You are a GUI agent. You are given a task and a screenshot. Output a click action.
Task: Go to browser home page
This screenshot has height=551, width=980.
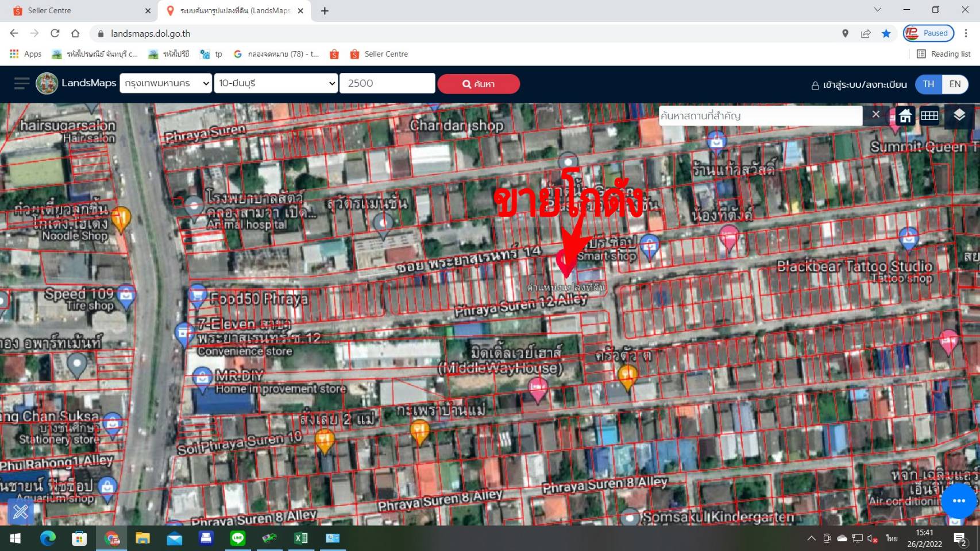tap(75, 33)
